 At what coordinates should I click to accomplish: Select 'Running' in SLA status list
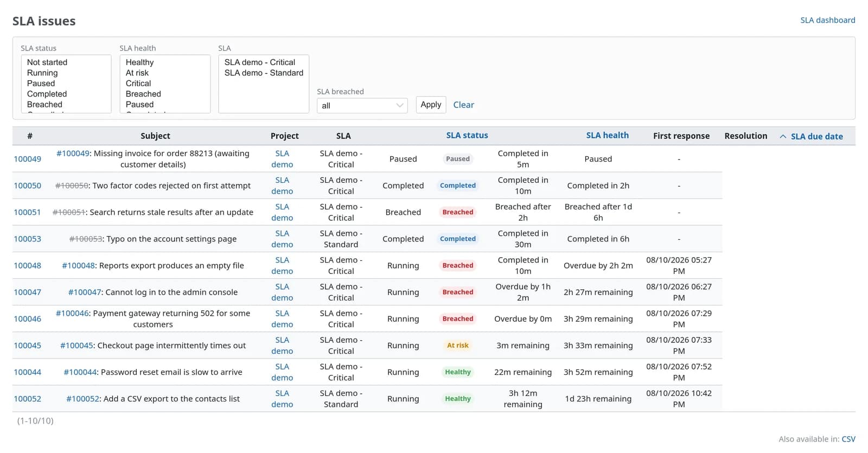pyautogui.click(x=42, y=73)
